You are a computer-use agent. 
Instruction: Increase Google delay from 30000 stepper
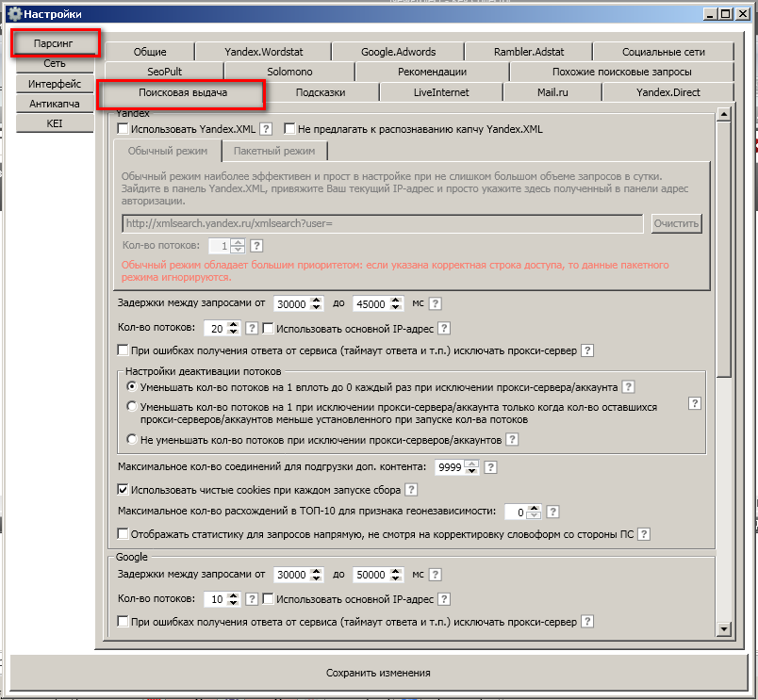pos(317,571)
